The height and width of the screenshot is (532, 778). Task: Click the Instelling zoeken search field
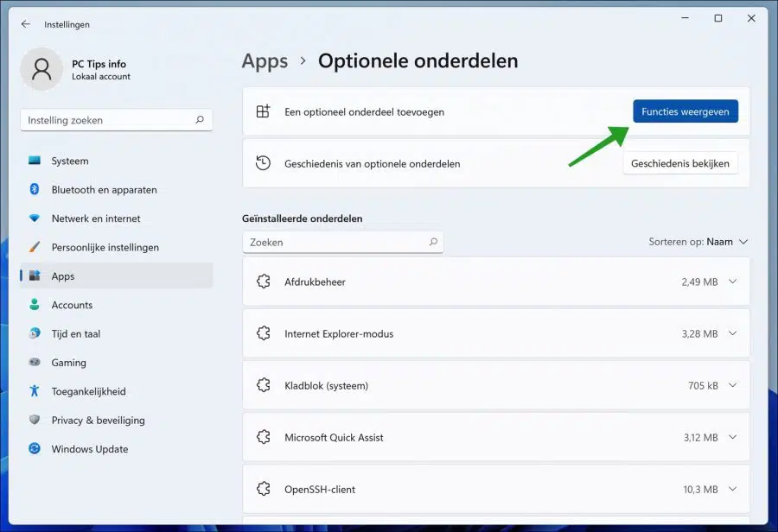(117, 120)
